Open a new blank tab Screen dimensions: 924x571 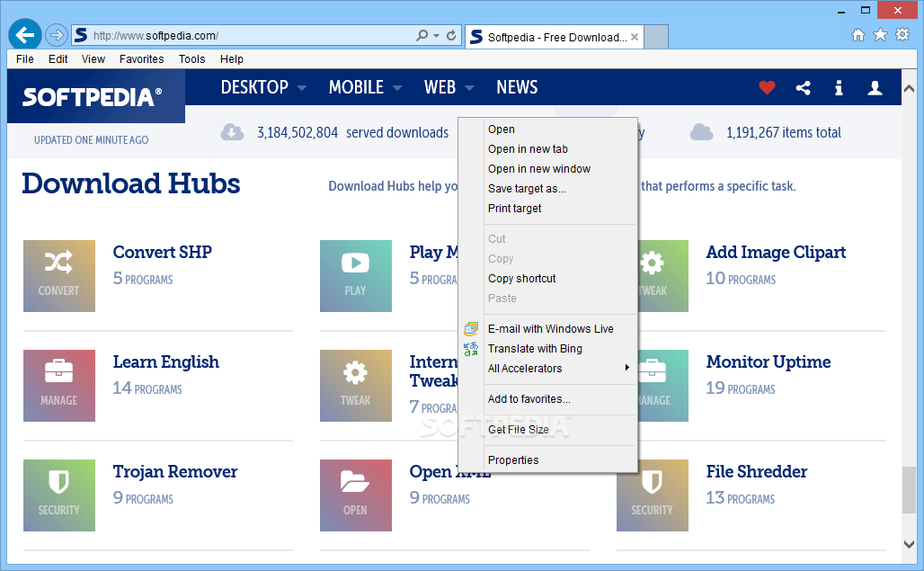click(x=656, y=37)
